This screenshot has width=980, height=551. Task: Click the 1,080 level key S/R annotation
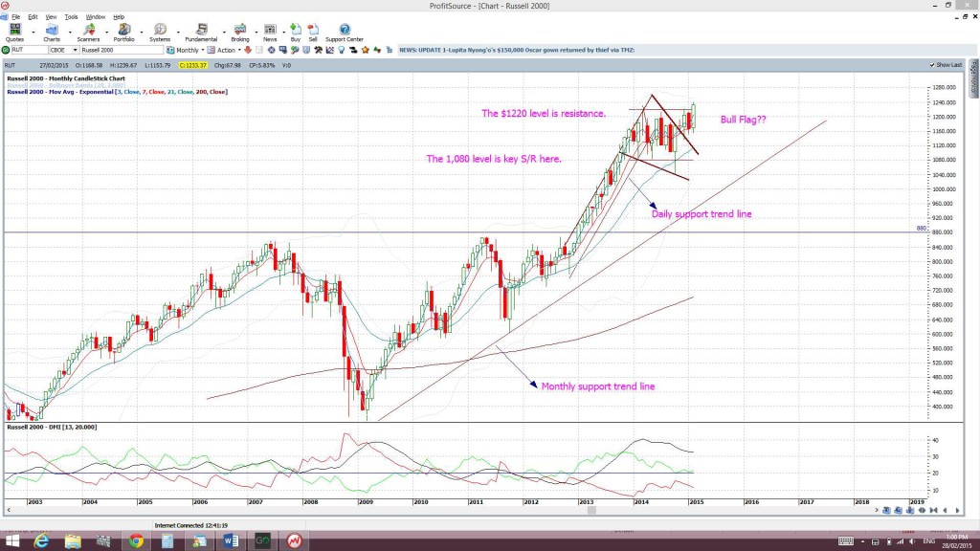point(494,160)
